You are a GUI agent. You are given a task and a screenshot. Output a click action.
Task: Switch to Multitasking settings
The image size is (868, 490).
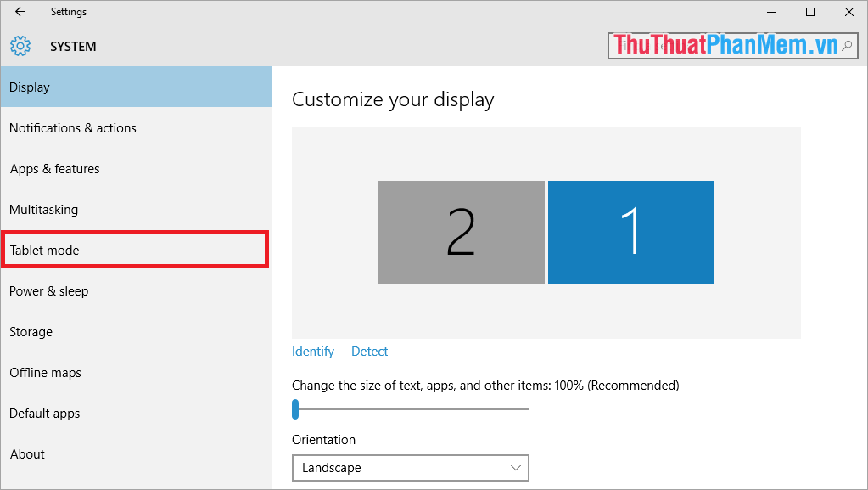point(43,209)
